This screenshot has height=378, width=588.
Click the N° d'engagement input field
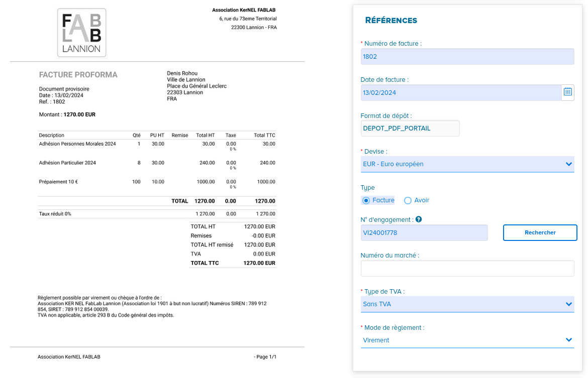424,232
